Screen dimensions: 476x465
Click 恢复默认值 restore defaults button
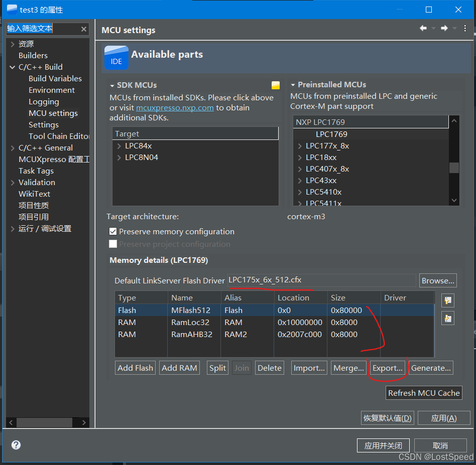(388, 418)
